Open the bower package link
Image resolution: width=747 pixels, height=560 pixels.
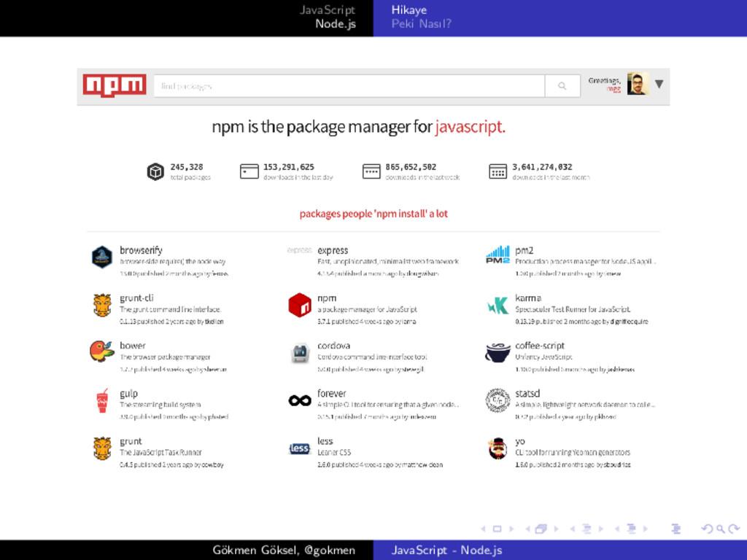click(133, 346)
